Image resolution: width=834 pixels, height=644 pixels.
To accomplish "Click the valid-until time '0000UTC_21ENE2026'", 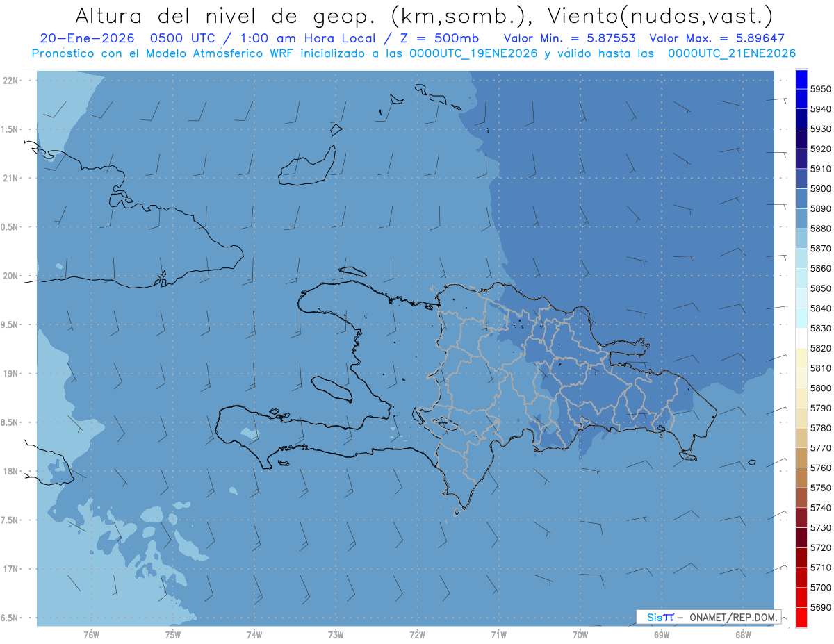I will tap(732, 53).
